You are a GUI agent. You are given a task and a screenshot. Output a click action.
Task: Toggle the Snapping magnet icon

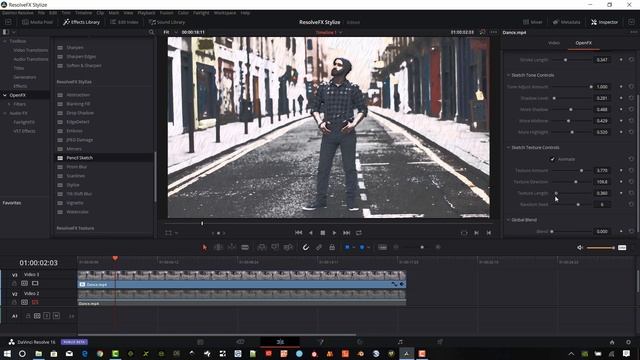point(305,247)
